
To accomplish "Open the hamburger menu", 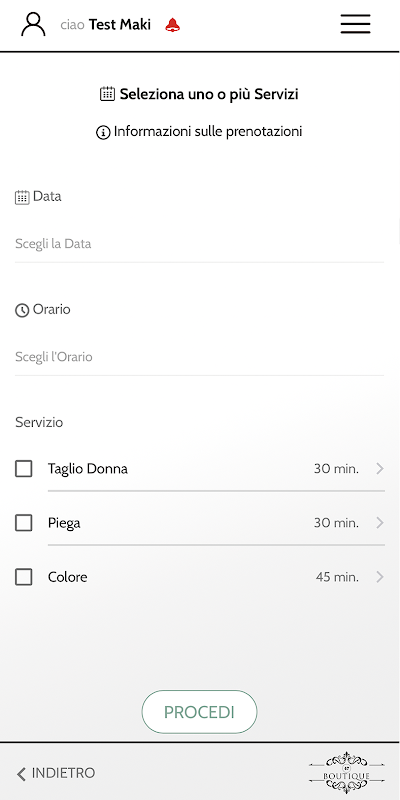I will pos(356,24).
